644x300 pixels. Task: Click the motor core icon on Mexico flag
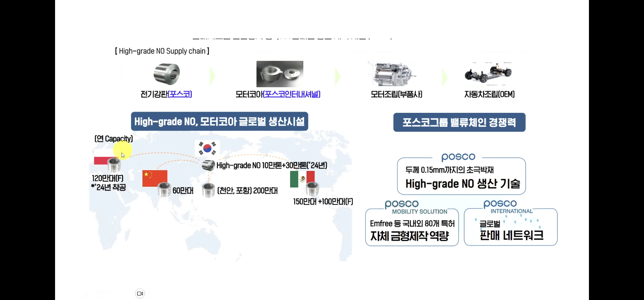click(x=312, y=189)
